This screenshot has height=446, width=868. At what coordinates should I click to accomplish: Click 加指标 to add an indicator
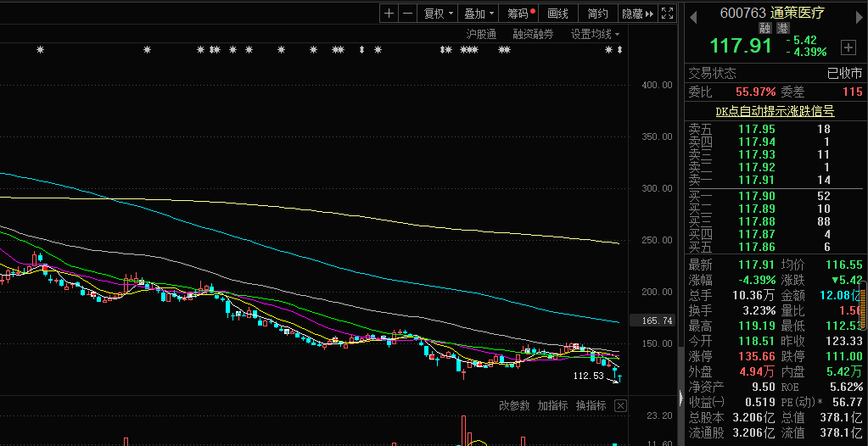[x=552, y=405]
